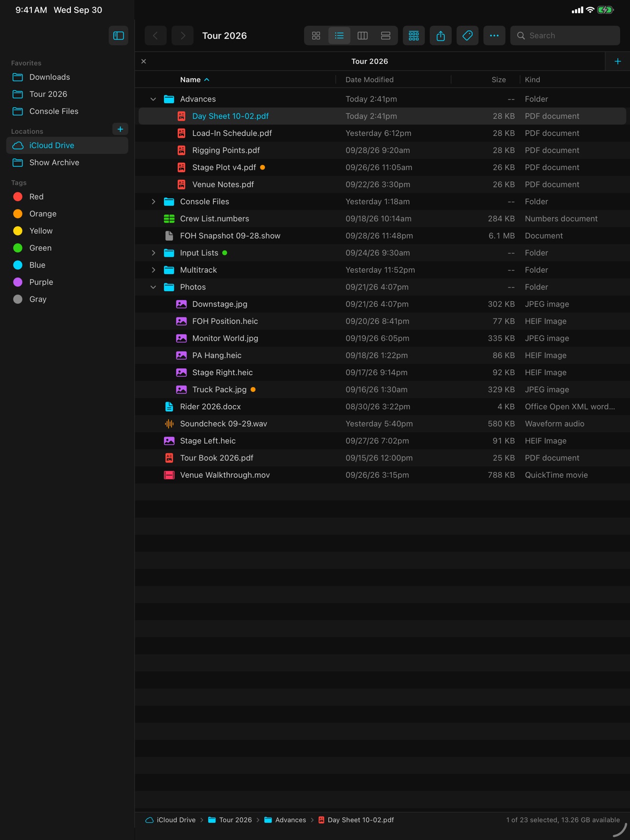
Task: Select the FOH Snapshot 09-28.show document icon
Action: coord(169,236)
